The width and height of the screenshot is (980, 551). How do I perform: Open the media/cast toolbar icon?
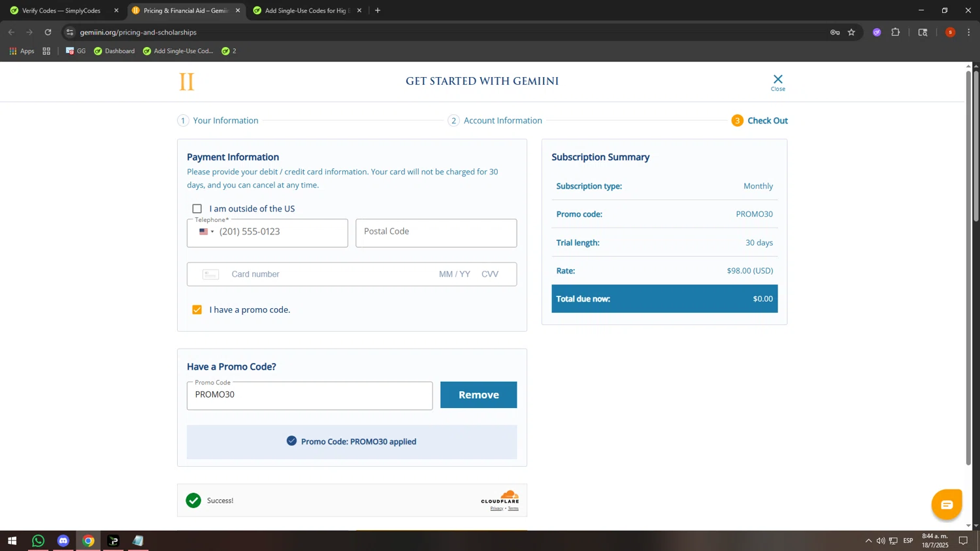click(x=923, y=32)
